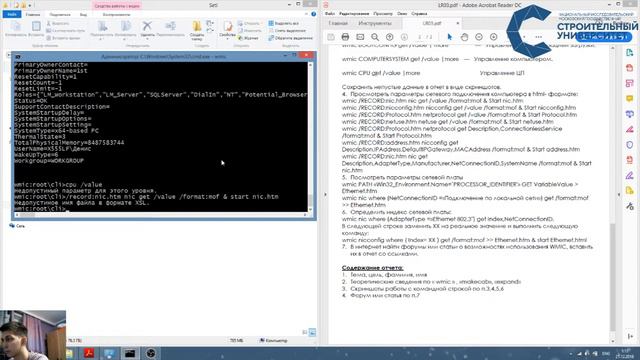Open the More Tools wrench icon in right pane
The image size is (640, 360).
629,207
